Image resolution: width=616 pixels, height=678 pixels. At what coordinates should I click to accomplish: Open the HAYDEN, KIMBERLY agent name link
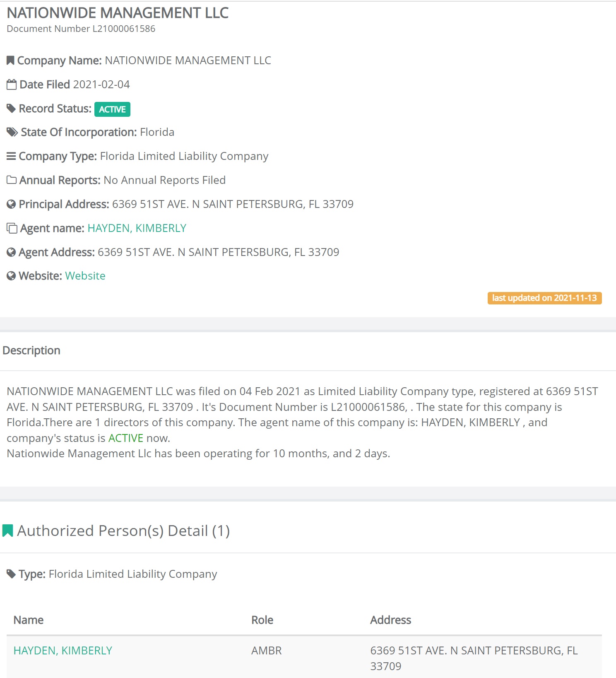(137, 228)
